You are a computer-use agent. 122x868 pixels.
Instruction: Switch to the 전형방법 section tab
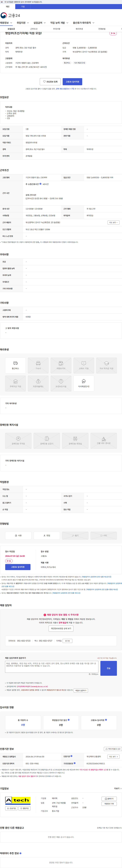[102, 29]
